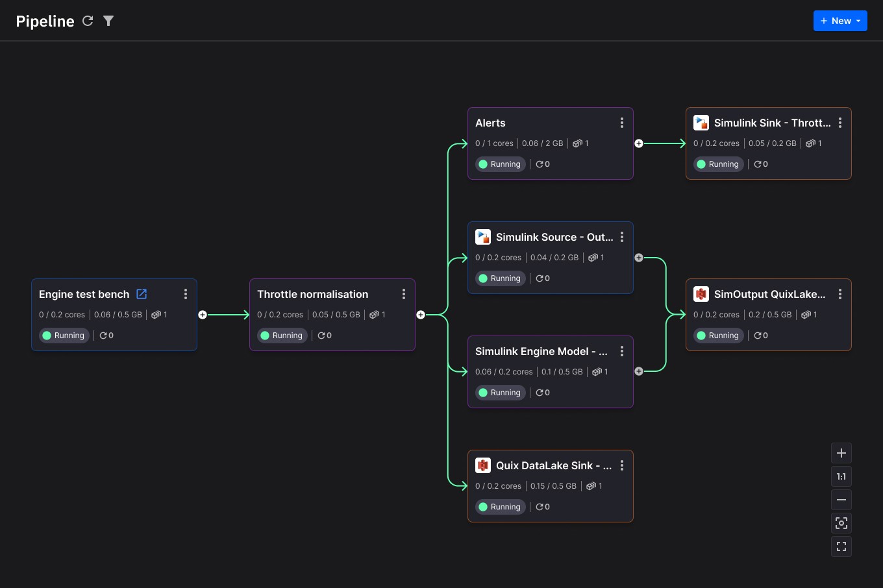Image resolution: width=883 pixels, height=588 pixels.
Task: Click Running status of Alerts node
Action: click(500, 164)
